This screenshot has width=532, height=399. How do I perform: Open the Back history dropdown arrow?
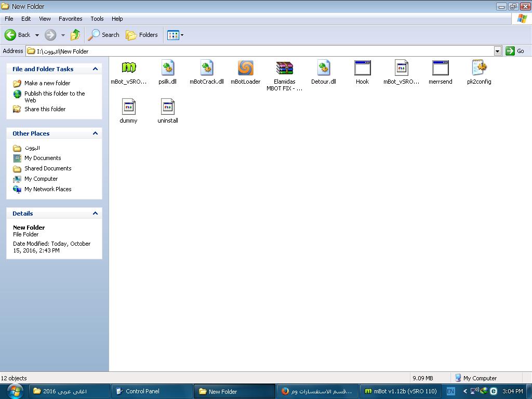(x=37, y=35)
